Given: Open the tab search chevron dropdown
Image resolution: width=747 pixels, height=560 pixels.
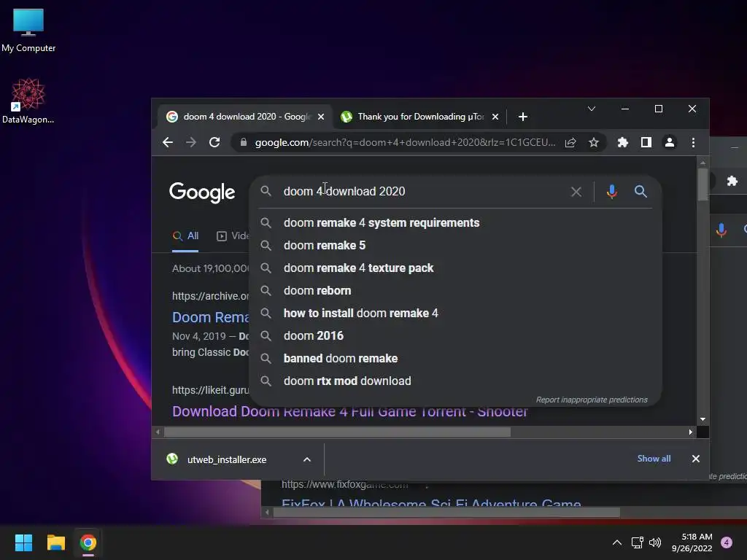Looking at the screenshot, I should pyautogui.click(x=591, y=109).
